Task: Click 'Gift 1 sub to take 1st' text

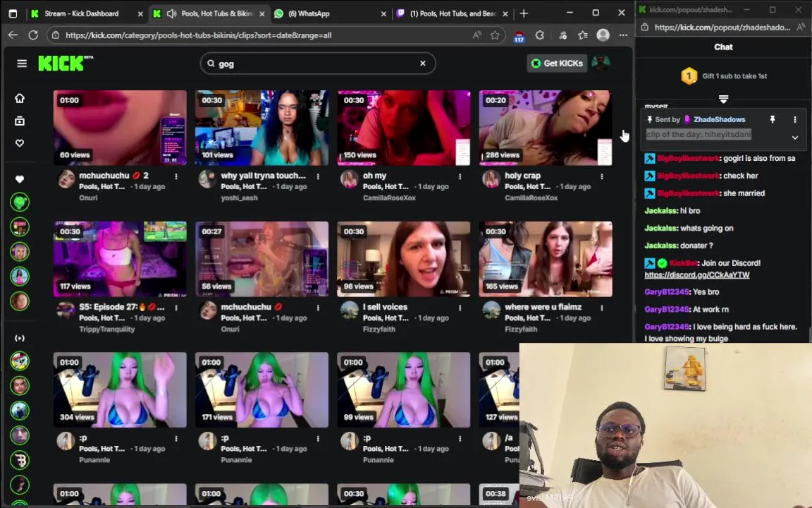Action: click(x=734, y=75)
